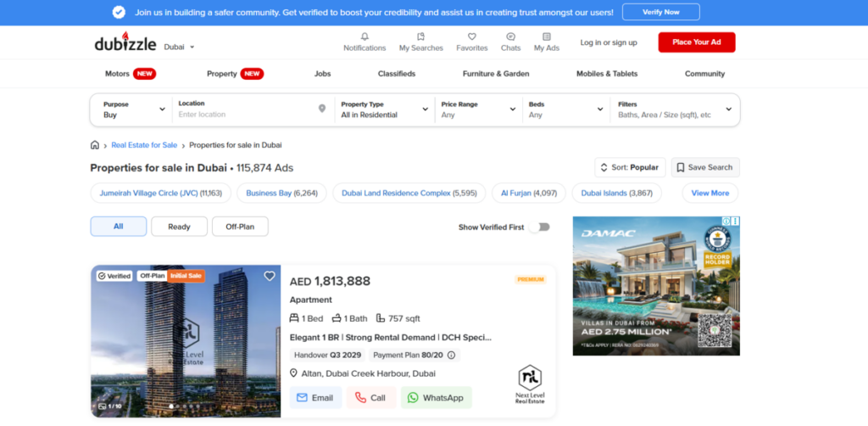
Task: Click the verified checkmark icon in blue banner
Action: click(119, 12)
